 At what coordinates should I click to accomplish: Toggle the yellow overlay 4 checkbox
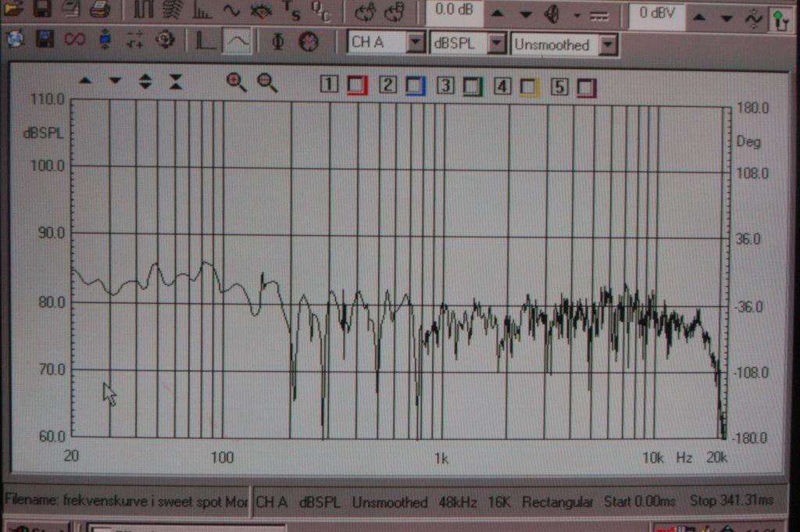pyautogui.click(x=529, y=87)
